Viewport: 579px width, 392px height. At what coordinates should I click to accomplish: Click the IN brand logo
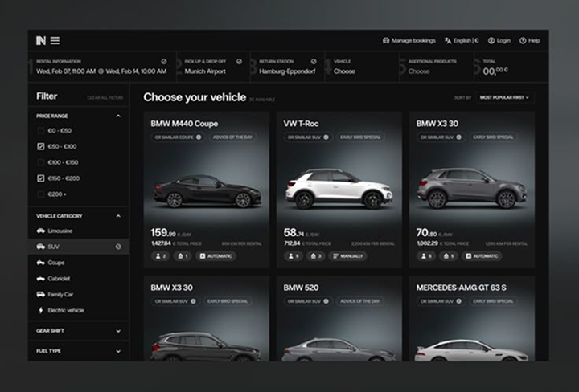pyautogui.click(x=41, y=40)
